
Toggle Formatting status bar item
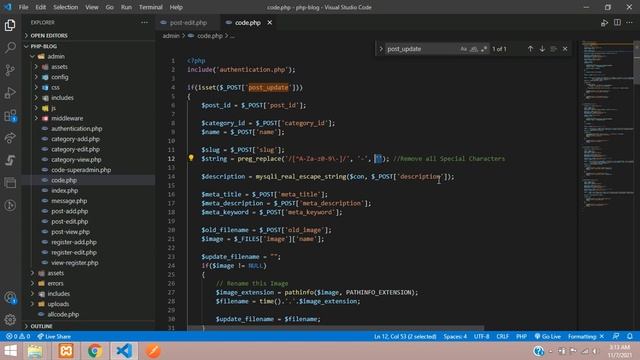pyautogui.click(x=586, y=336)
